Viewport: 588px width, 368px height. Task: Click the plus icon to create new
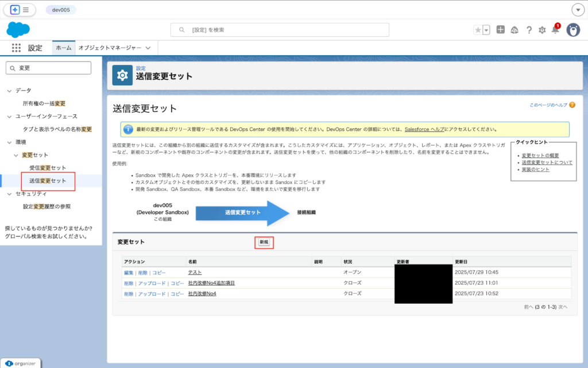coord(501,30)
